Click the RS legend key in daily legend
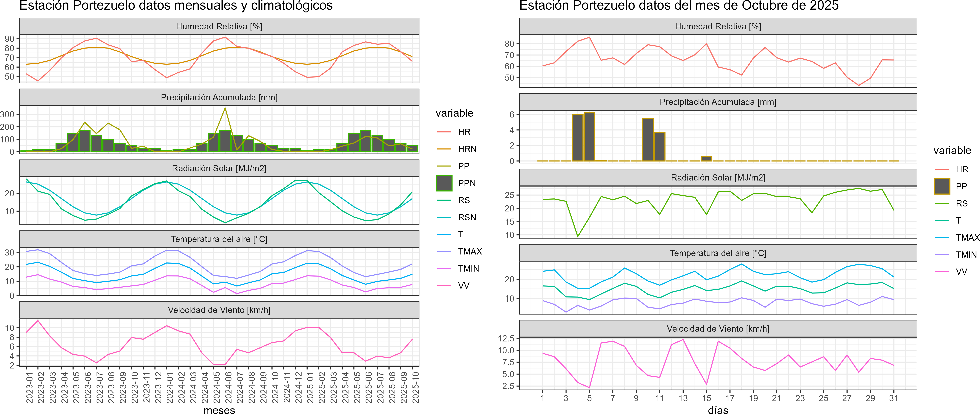The width and height of the screenshot is (980, 414). tap(942, 203)
